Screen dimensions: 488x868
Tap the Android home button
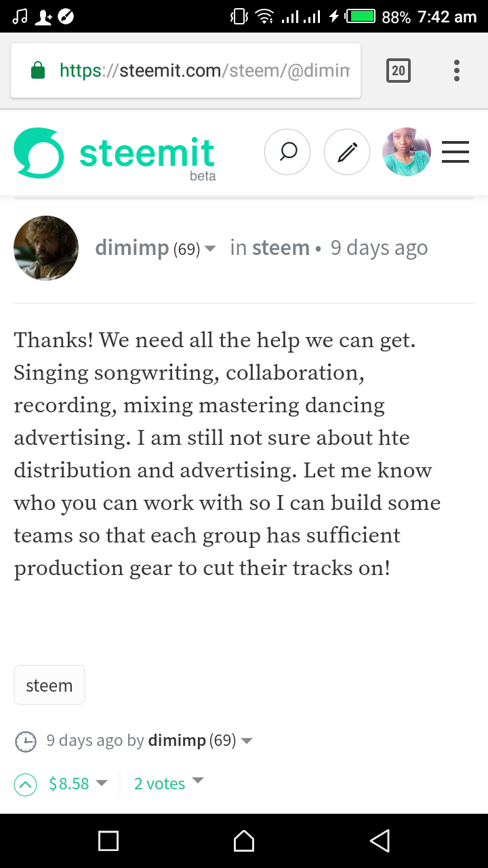pos(244,841)
